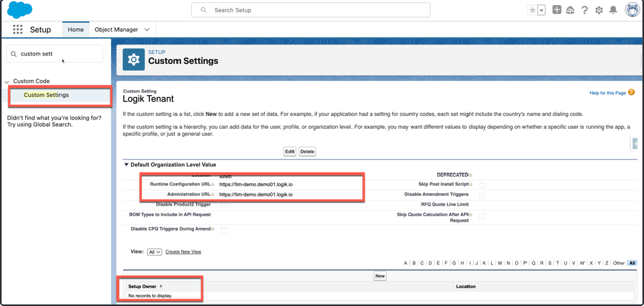Screen dimensions: 644x306
Task: Click the New button above the table
Action: click(380, 276)
